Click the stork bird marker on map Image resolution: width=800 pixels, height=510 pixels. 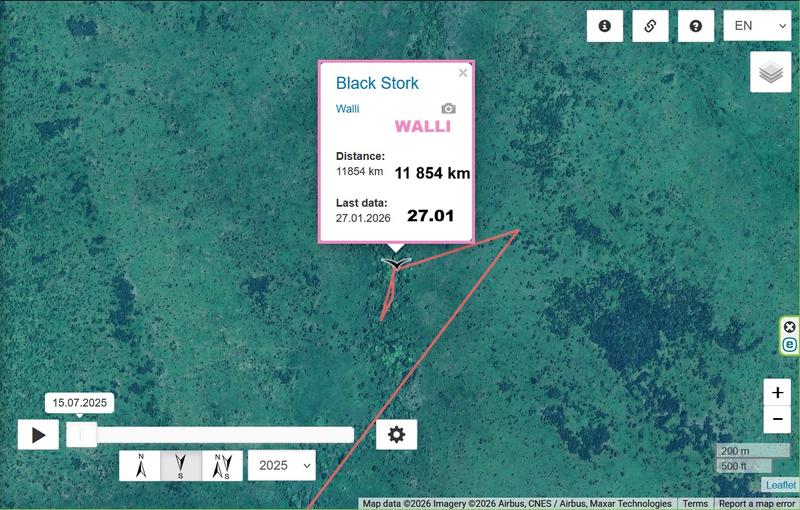coord(395,263)
